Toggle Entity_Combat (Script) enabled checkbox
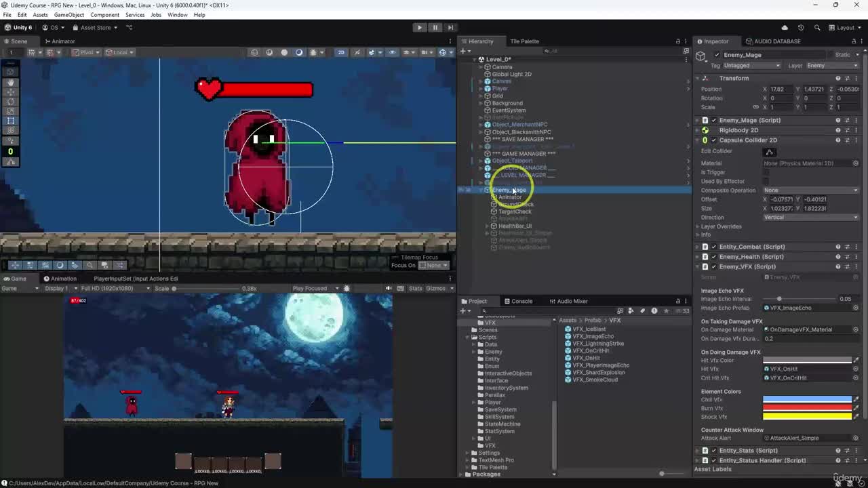The image size is (868, 488). (713, 247)
